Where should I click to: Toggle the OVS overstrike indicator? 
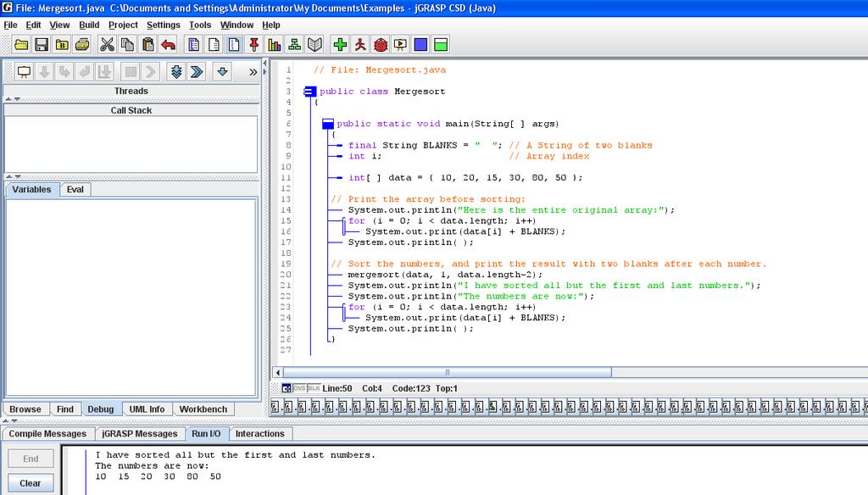tap(299, 388)
